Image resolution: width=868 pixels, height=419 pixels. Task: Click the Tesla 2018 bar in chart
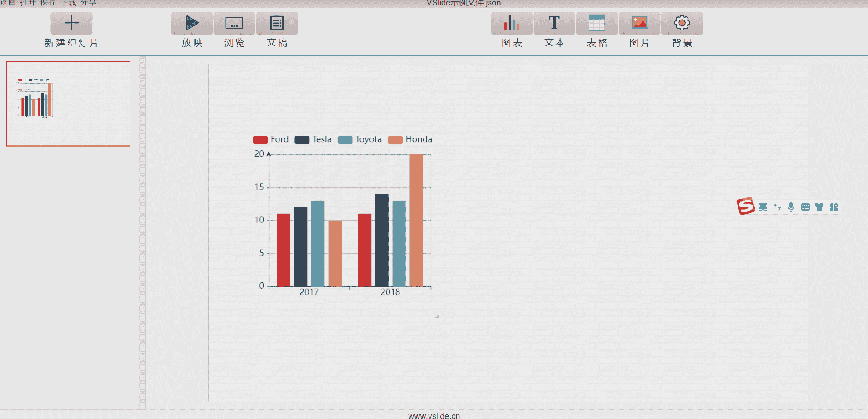point(382,241)
